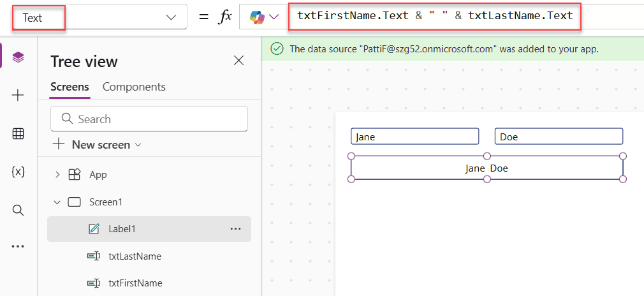Open the Tree view layers icon in sidebar
Screen dimensions: 644x296
click(x=18, y=57)
